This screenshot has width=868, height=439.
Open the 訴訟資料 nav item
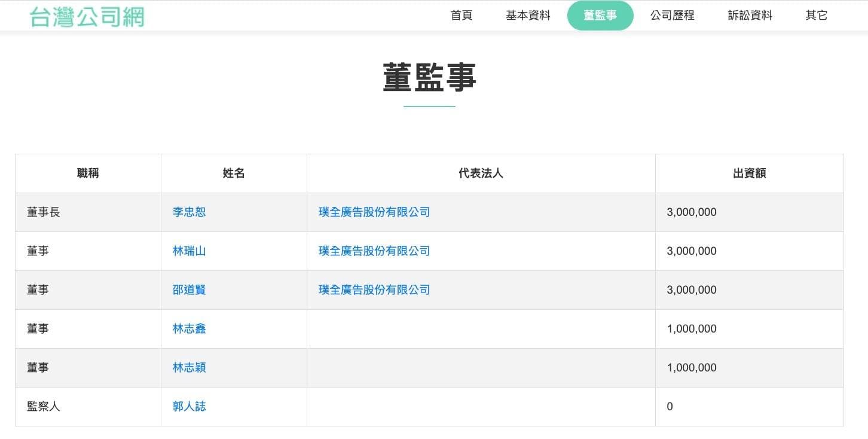(x=750, y=16)
